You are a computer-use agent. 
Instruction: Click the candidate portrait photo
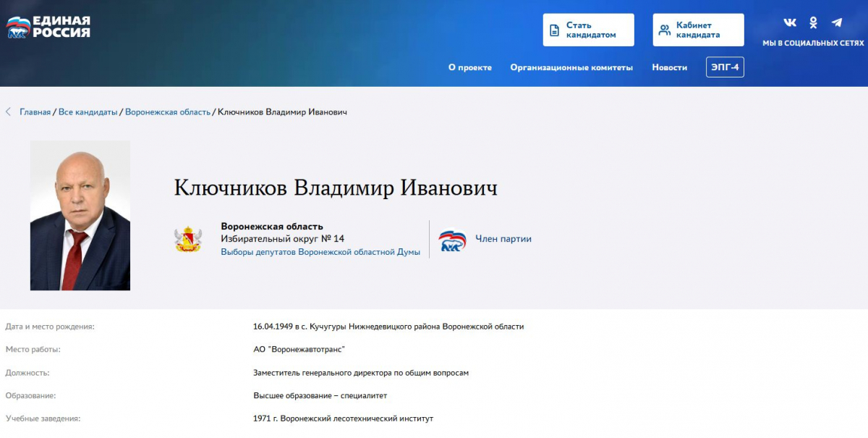[x=80, y=216]
